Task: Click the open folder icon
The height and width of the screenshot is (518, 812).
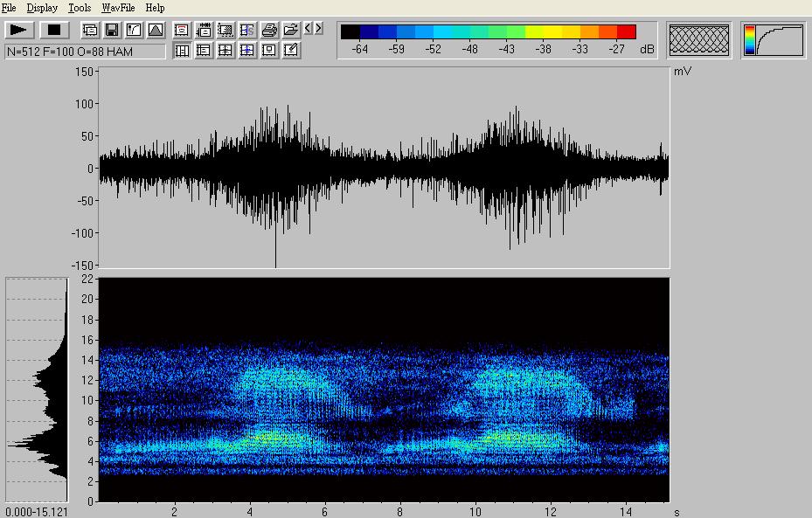Action: (x=291, y=31)
